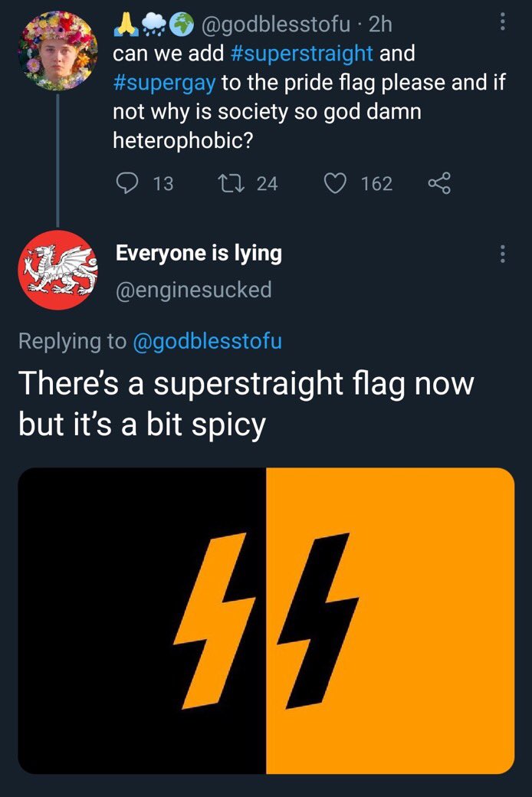532x797 pixels.
Task: Click the reply text "There's a superstraight flag now"
Action: click(x=245, y=383)
